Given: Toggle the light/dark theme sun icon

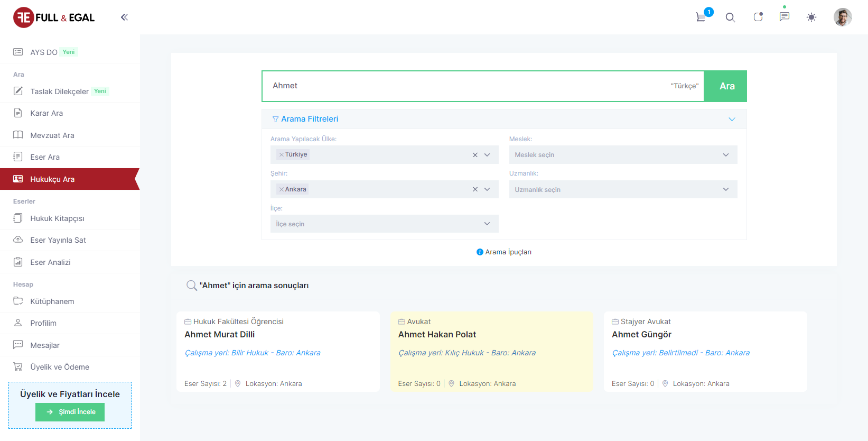Looking at the screenshot, I should pyautogui.click(x=811, y=17).
